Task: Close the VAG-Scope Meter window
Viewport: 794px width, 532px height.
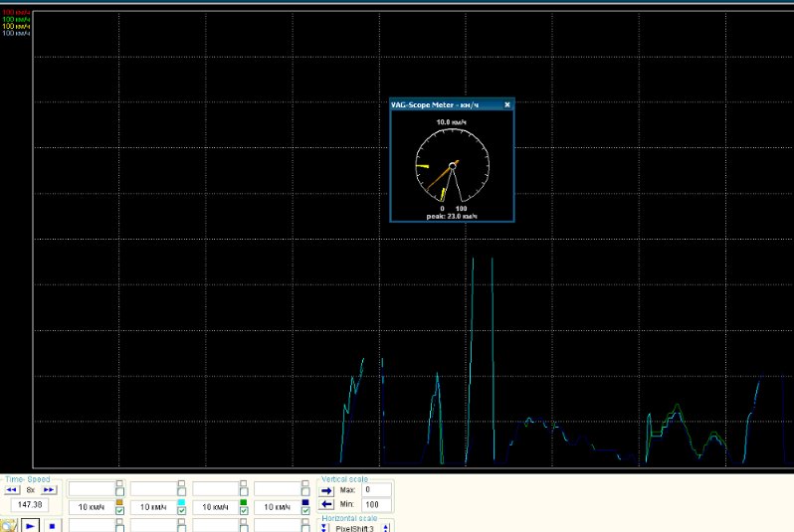Action: point(507,104)
